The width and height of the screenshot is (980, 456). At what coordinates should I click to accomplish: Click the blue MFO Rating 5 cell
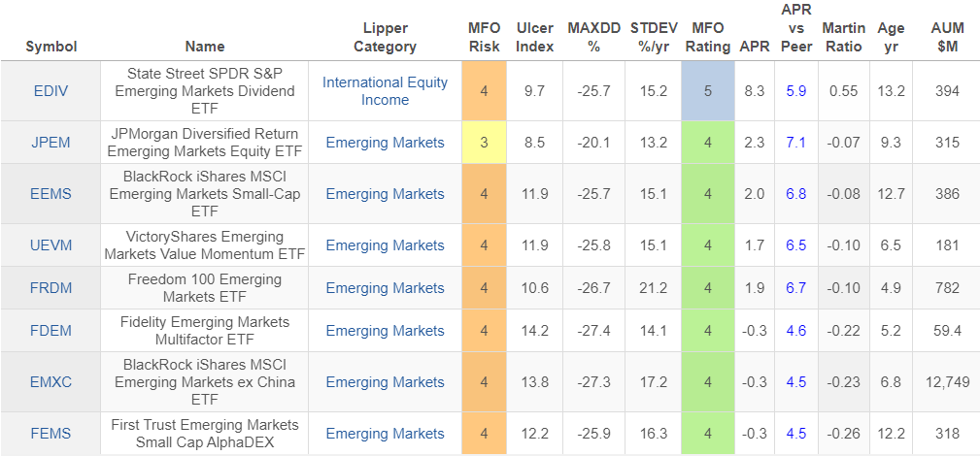[708, 91]
